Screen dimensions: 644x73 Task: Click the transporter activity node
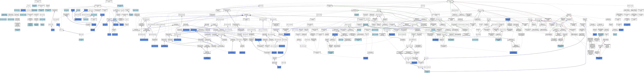click(x=48, y=6)
